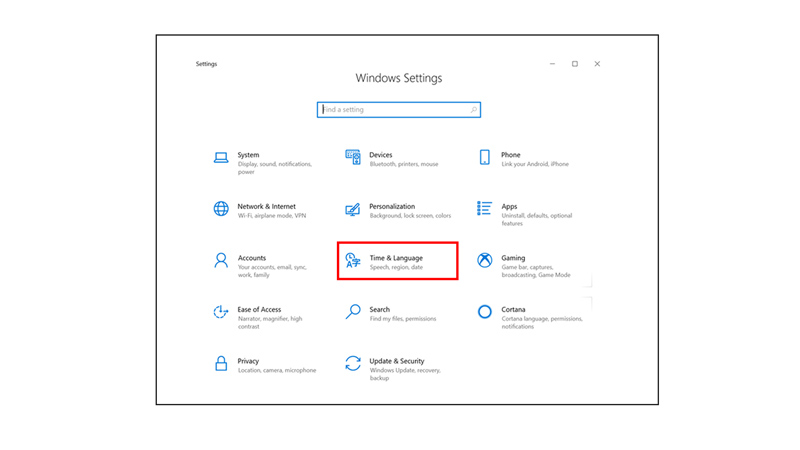Image resolution: width=800 pixels, height=450 pixels.
Task: Open the Time & Language icon
Action: point(353,260)
